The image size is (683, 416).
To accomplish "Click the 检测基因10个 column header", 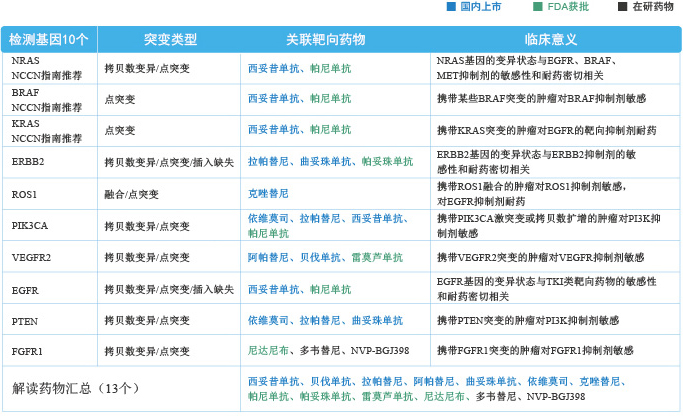I will (x=49, y=40).
